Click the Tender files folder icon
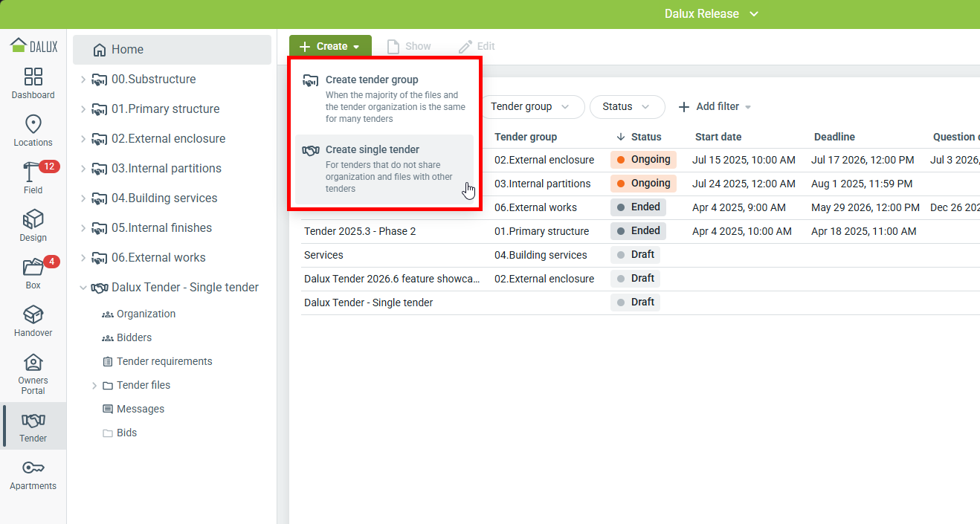This screenshot has width=980, height=524. pos(108,386)
